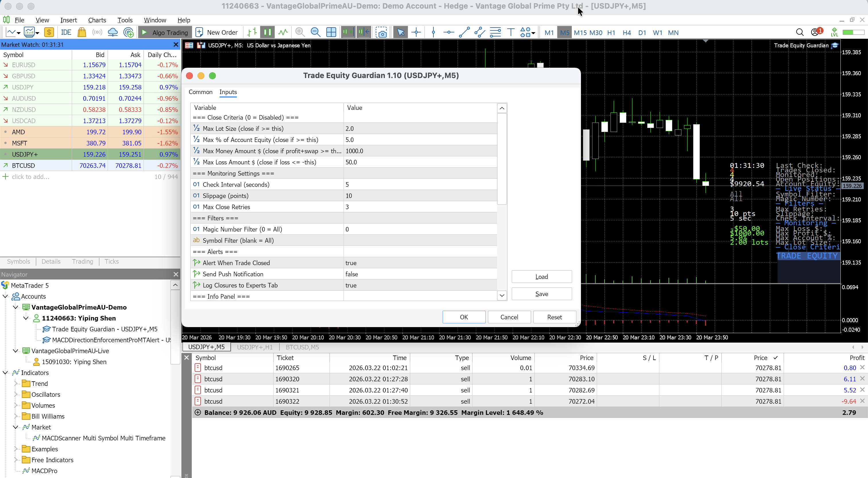The image size is (868, 478).
Task: Open the MQL5 Market shopping bag icon
Action: 82,32
